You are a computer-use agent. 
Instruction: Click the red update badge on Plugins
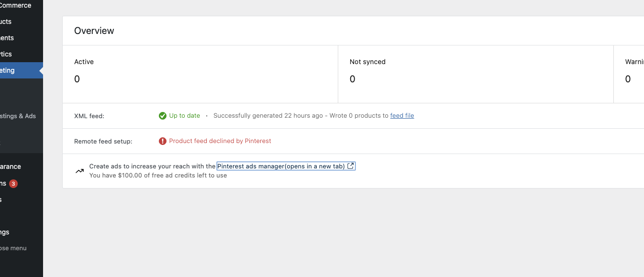tap(13, 183)
